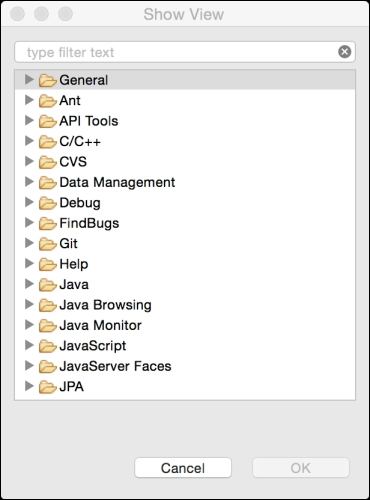Expand the Java category disclosure triangle
Viewport: 370px width, 500px height.
[x=29, y=284]
